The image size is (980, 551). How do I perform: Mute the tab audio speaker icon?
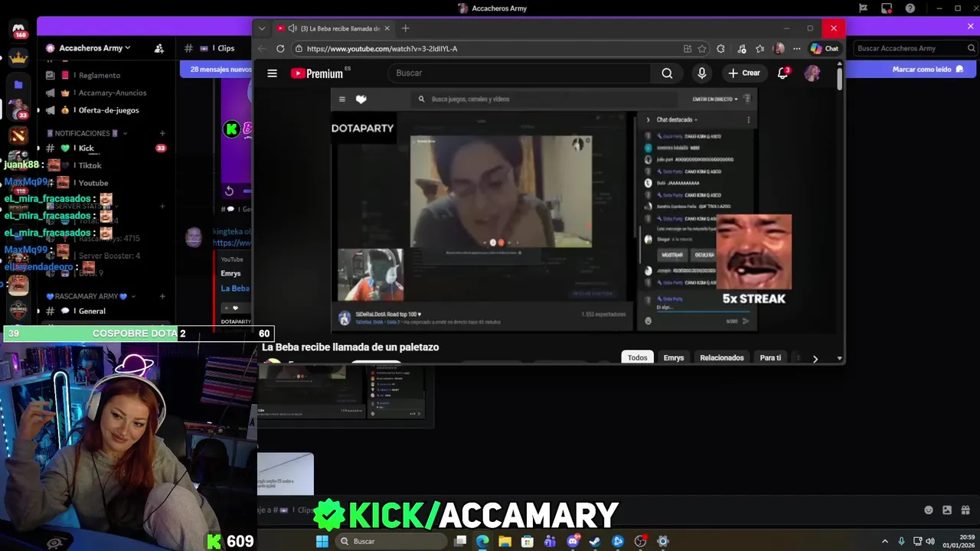[292, 28]
